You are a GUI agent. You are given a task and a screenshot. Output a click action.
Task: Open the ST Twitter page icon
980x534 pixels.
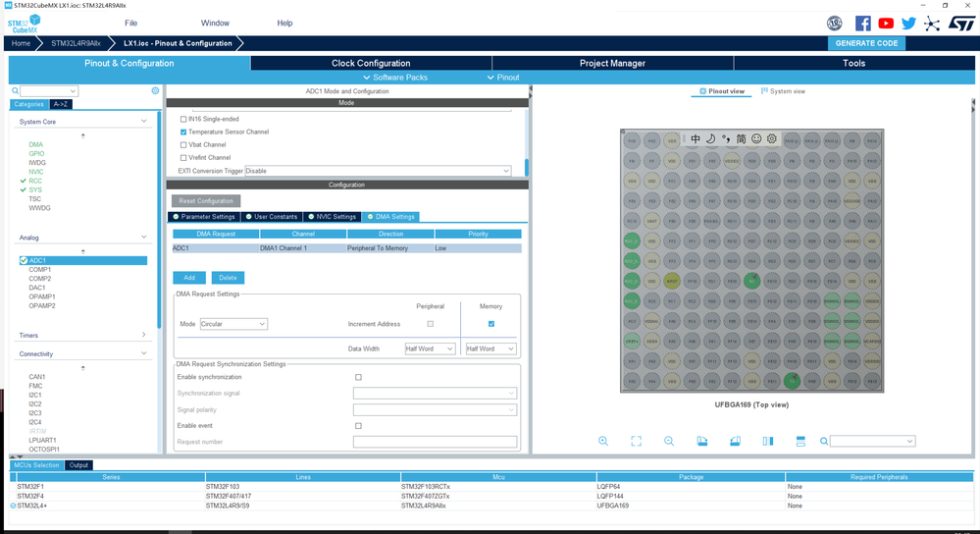(x=908, y=24)
